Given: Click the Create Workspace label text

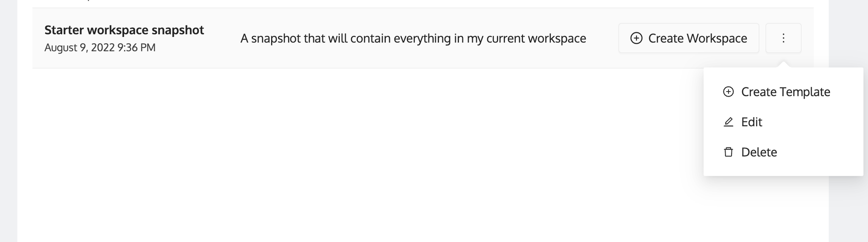Looking at the screenshot, I should coord(698,38).
